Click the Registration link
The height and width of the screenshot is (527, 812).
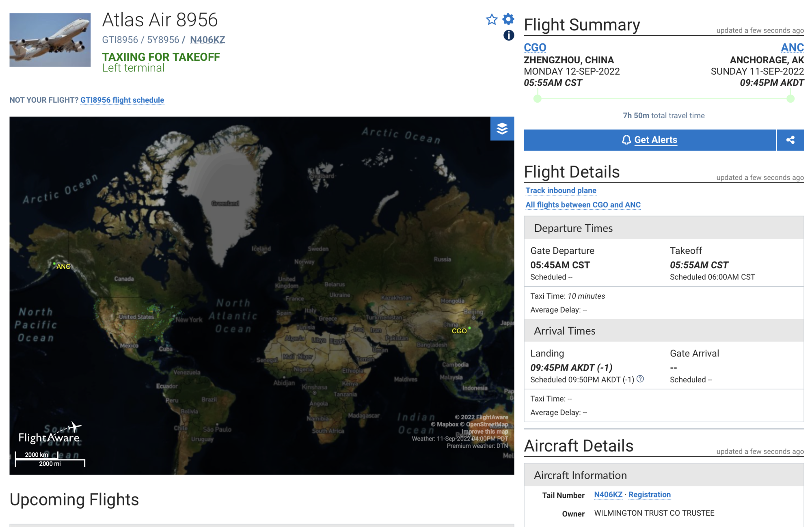click(649, 495)
